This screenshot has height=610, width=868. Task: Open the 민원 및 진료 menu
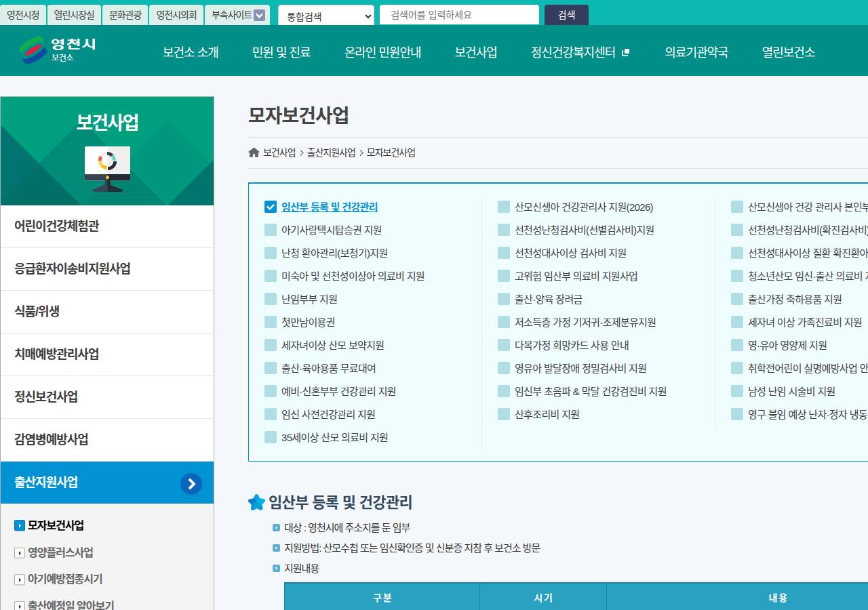point(281,52)
